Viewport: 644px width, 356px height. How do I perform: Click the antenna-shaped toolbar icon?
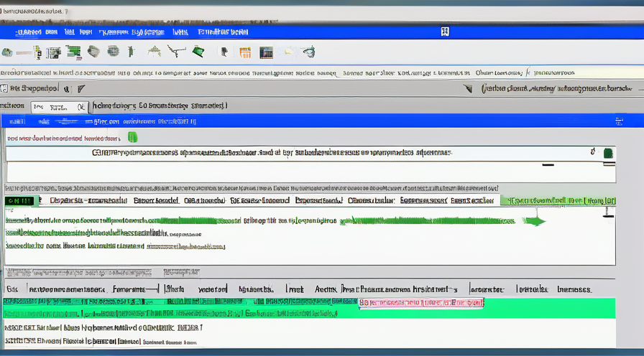point(176,52)
